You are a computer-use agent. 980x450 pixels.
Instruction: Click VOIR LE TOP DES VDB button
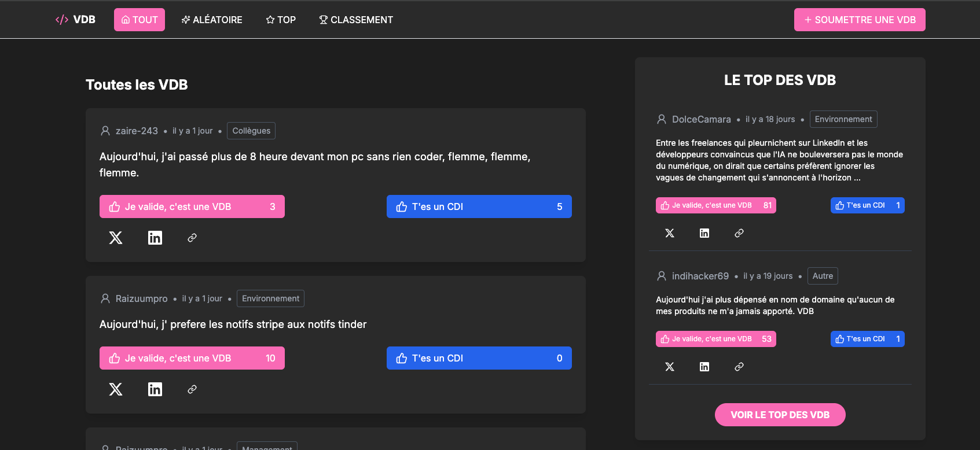(x=780, y=415)
